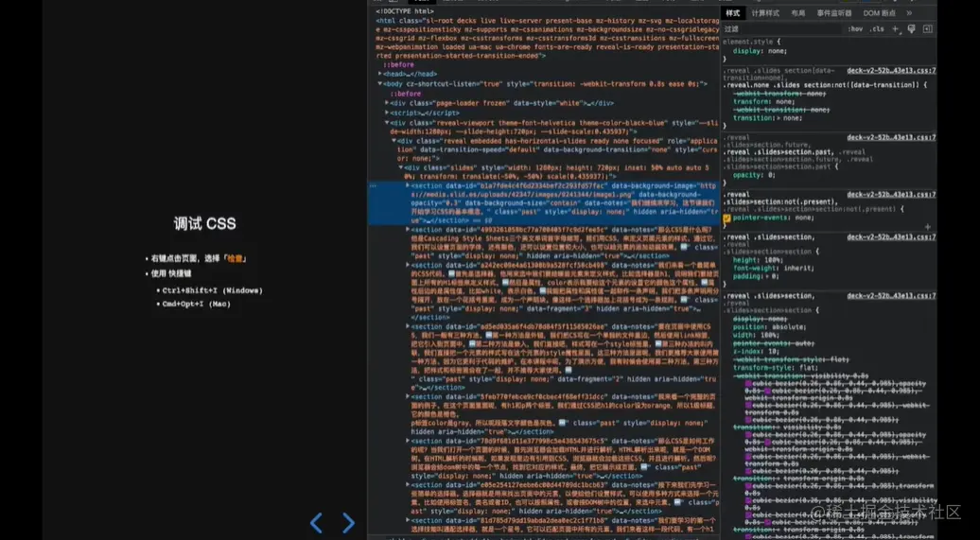The image size is (980, 540).
Task: Switch to the 计算样式 tab
Action: coord(765,13)
